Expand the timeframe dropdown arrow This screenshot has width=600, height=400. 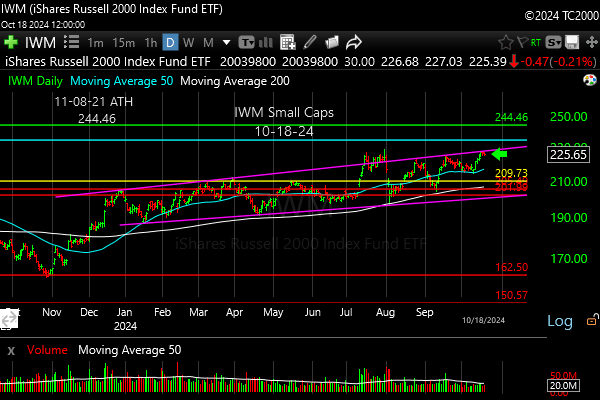point(227,42)
